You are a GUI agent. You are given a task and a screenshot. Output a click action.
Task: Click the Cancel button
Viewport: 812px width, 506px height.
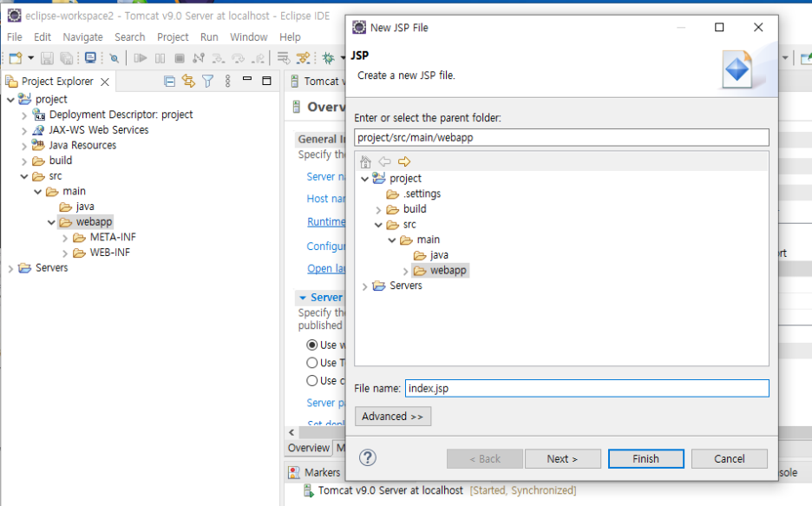pyautogui.click(x=729, y=459)
